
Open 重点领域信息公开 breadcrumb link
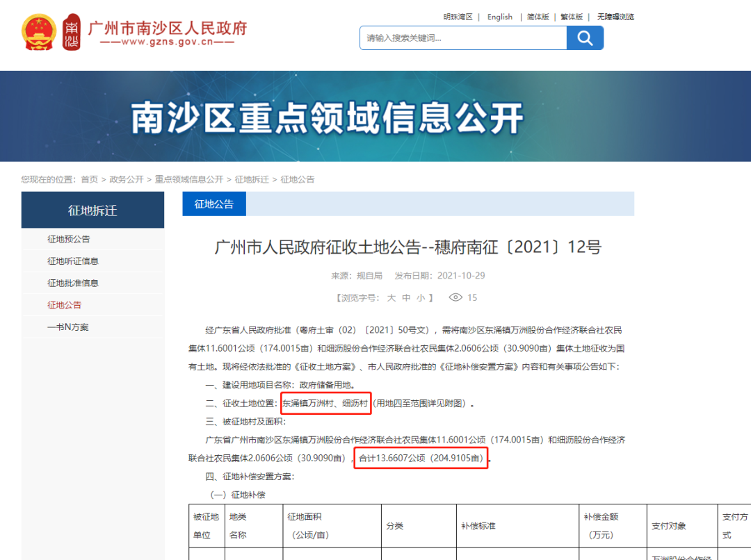(189, 179)
